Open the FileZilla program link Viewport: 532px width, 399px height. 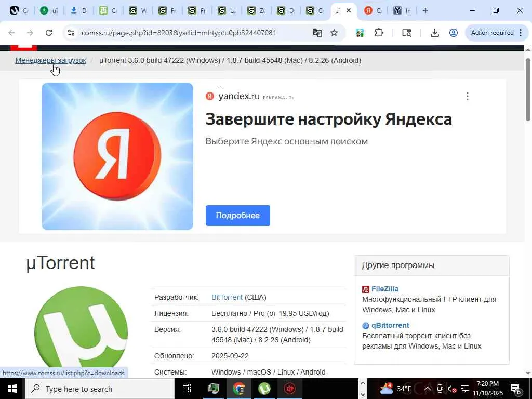385,289
